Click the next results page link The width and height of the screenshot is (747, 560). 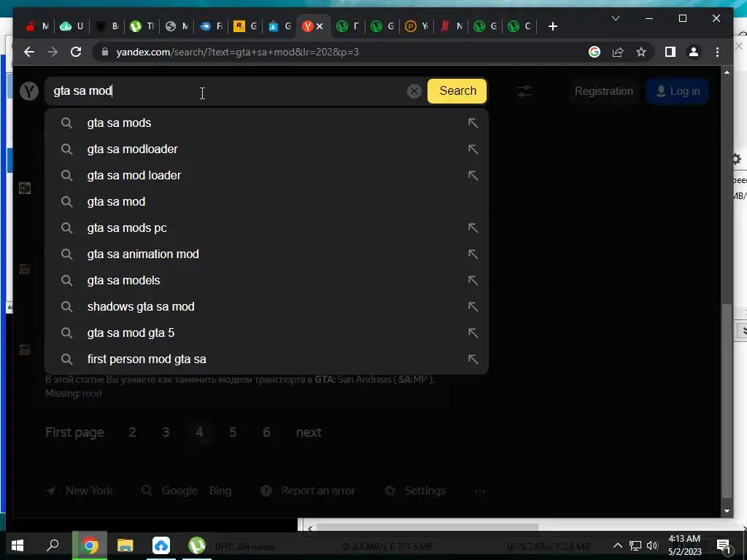(x=309, y=432)
